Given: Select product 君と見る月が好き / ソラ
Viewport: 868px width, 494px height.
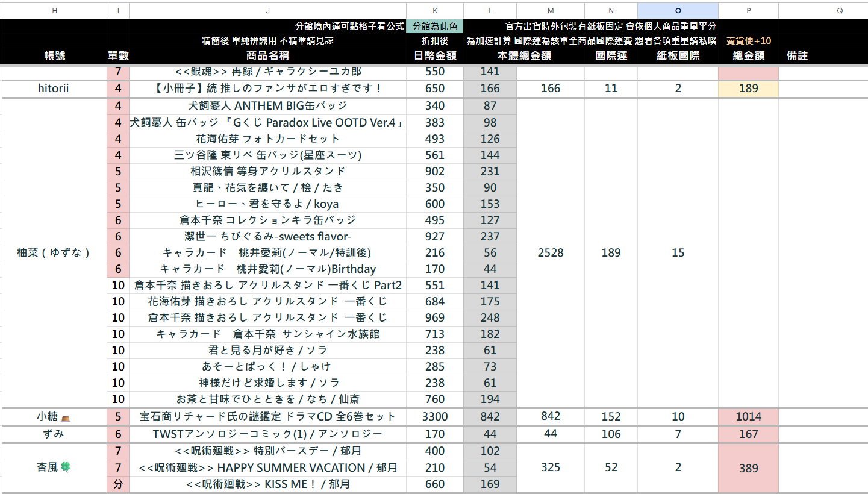Looking at the screenshot, I should tap(267, 350).
